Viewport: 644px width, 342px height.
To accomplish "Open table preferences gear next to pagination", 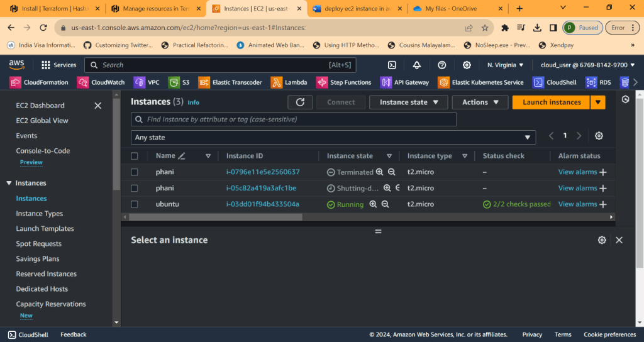I will tap(599, 136).
